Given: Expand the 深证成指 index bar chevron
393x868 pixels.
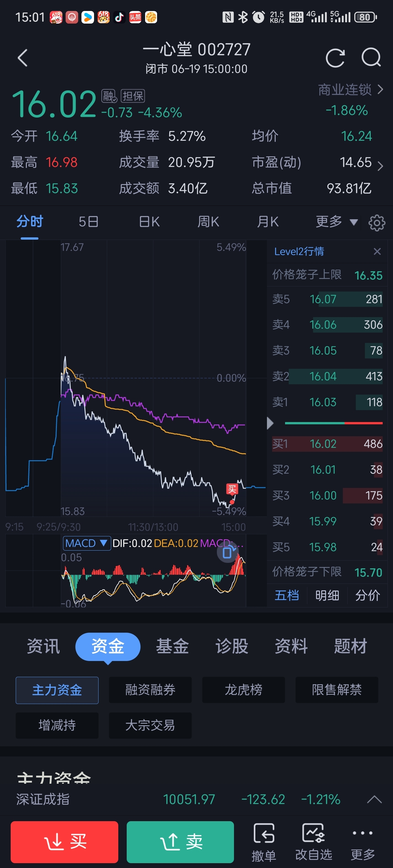Looking at the screenshot, I should tap(374, 799).
